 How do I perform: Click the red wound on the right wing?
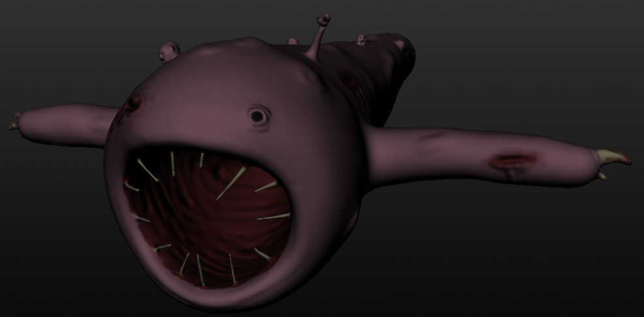[x=513, y=160]
